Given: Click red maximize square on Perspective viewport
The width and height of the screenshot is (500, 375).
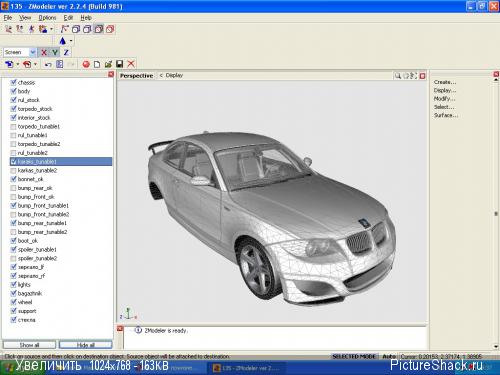Looking at the screenshot, I should (423, 76).
